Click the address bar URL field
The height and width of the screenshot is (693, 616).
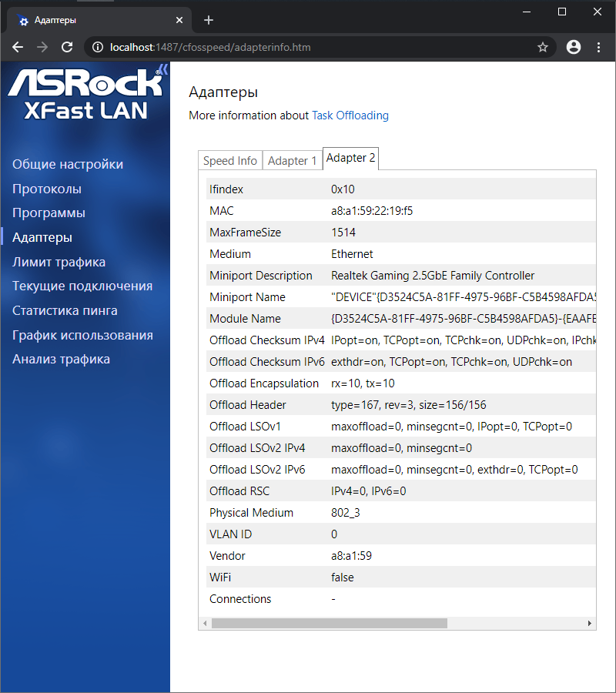coord(308,47)
